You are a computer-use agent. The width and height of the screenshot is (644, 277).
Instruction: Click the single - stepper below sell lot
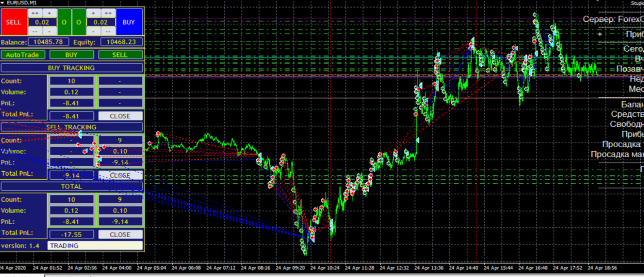coord(49,31)
